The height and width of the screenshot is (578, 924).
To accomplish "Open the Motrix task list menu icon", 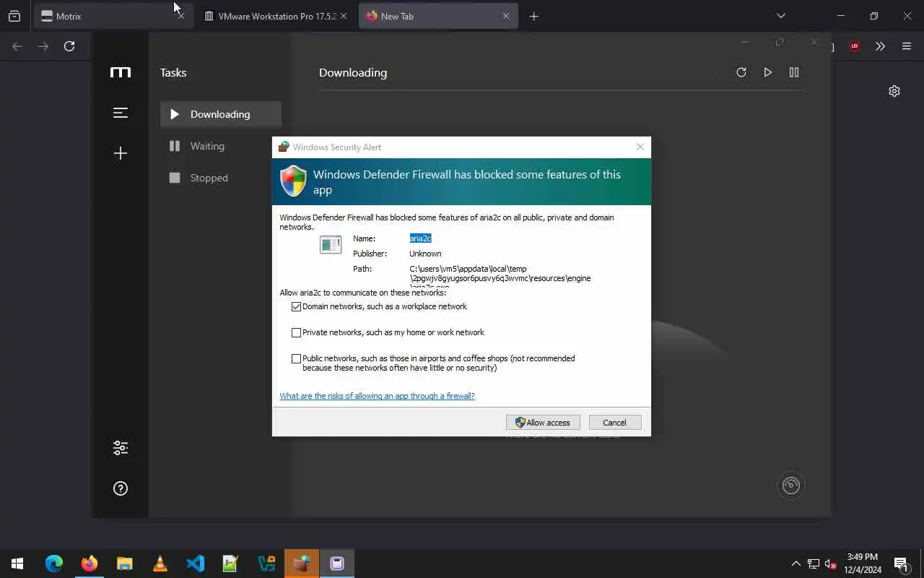I will click(121, 113).
